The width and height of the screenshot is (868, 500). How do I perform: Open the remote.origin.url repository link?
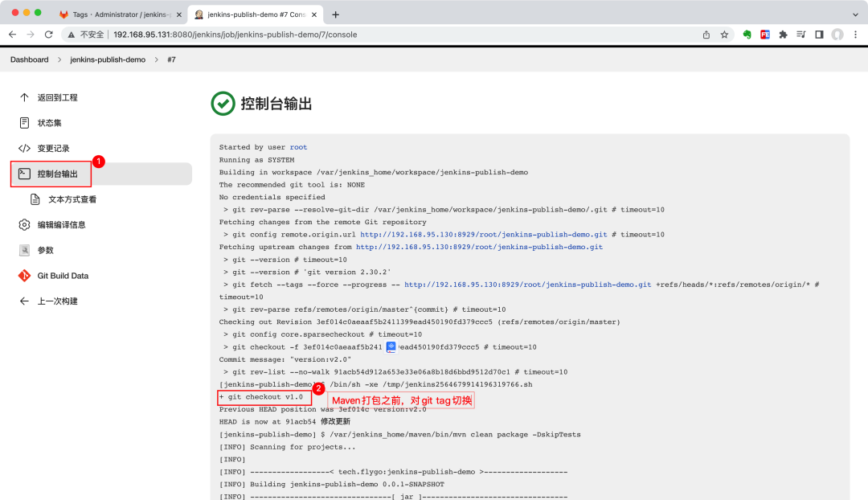coord(484,235)
